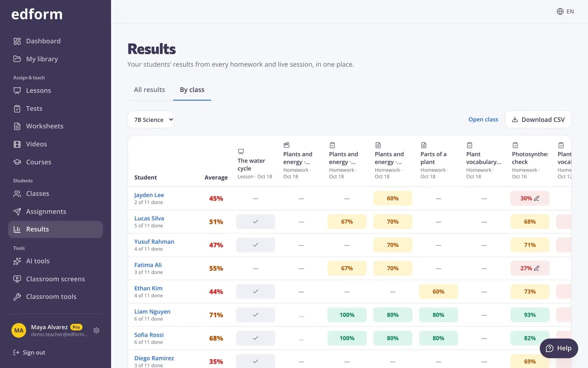
Task: Open student Liam Nguyen
Action: [152, 312]
